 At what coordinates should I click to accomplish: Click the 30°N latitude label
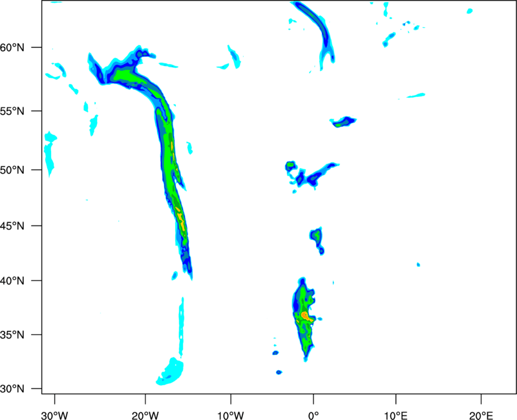click(12, 389)
